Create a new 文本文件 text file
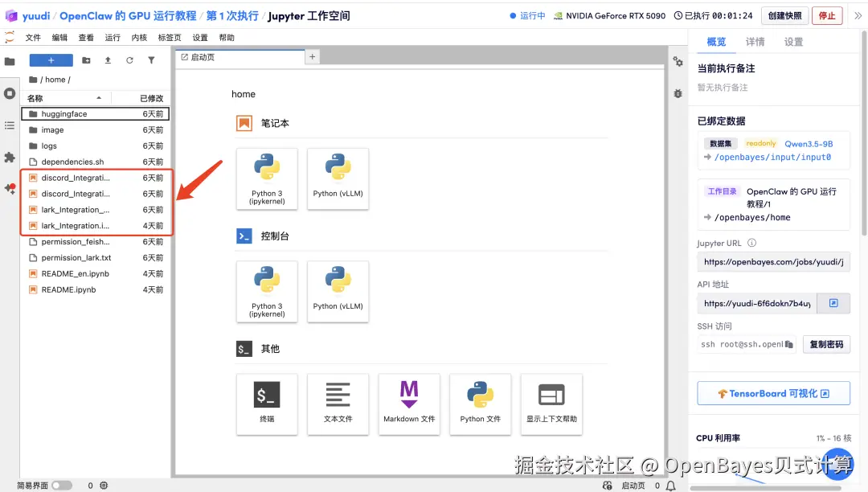The height and width of the screenshot is (492, 868). (338, 404)
